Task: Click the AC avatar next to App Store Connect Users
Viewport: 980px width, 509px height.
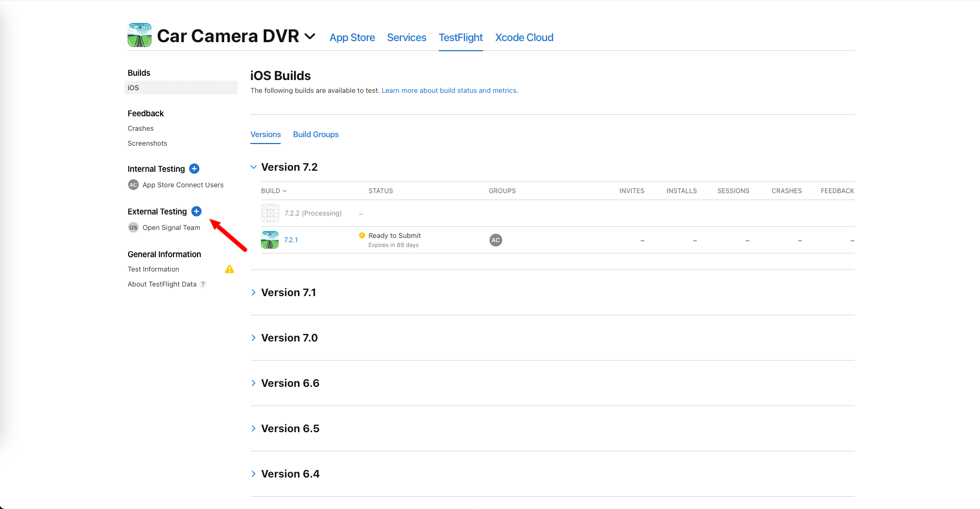Action: [133, 185]
